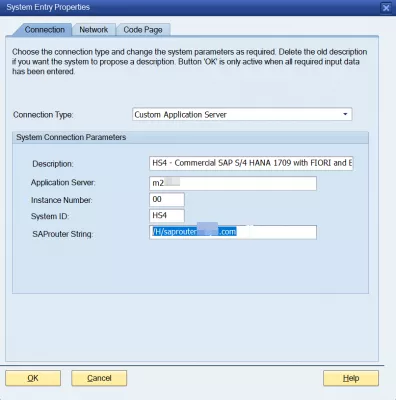Viewport: 396px width, 400px height.
Task: Click the Description input field
Action: [x=251, y=163]
